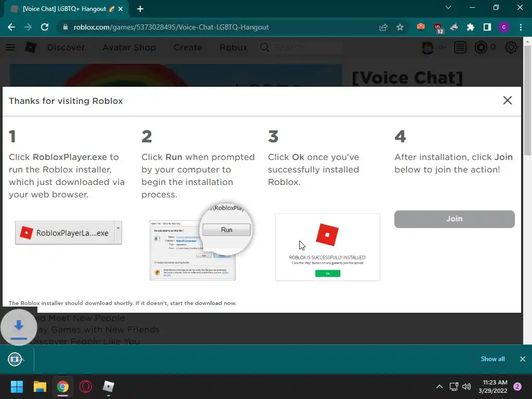Open the downloaded file item in shelf
Screen dimensions: 532x399
tap(15, 359)
